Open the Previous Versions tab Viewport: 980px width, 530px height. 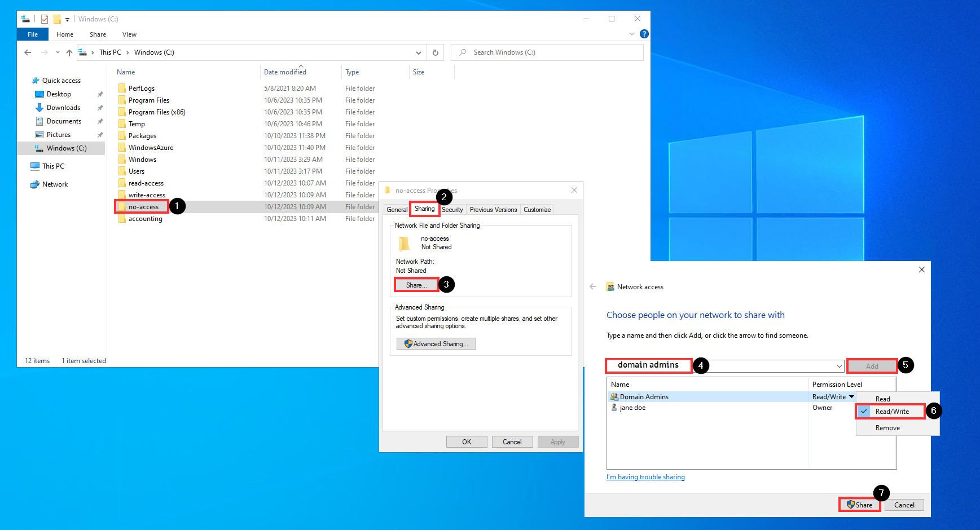coord(493,209)
